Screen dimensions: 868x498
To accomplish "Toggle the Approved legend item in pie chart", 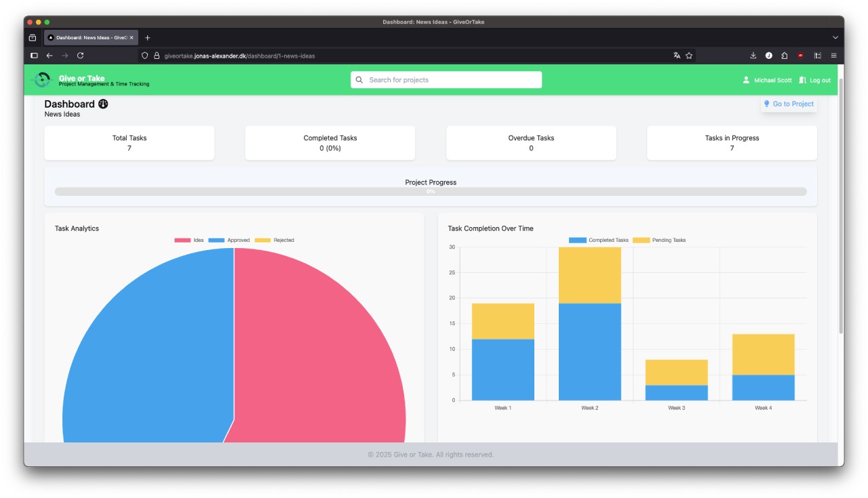I will (229, 241).
